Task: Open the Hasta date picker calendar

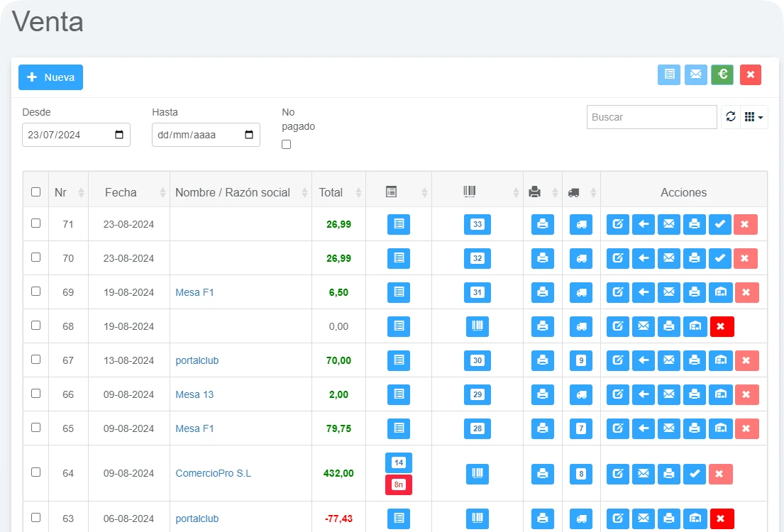Action: (x=249, y=135)
